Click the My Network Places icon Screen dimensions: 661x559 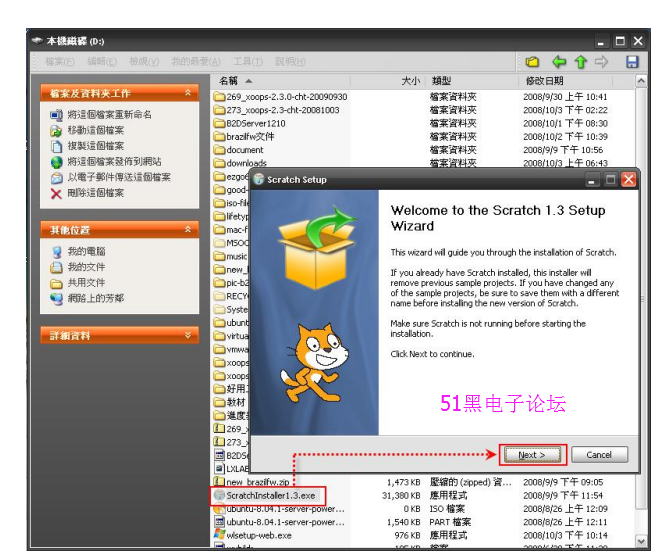(x=56, y=298)
